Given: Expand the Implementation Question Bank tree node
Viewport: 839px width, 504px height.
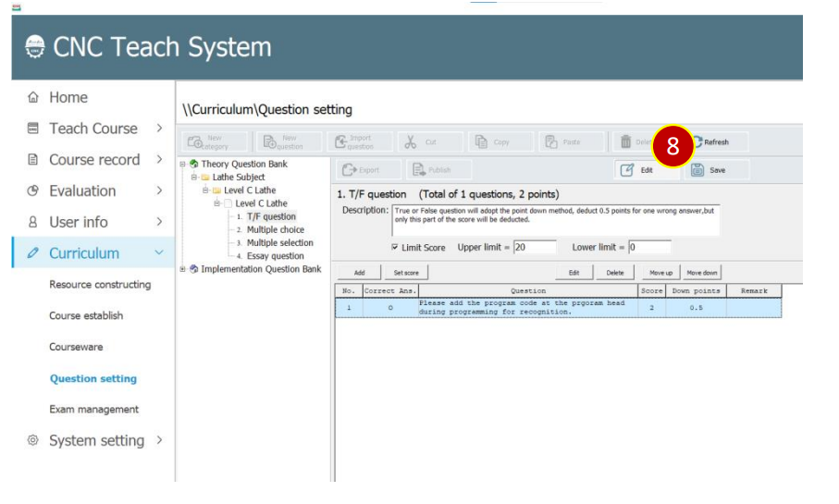Looking at the screenshot, I should [x=182, y=269].
